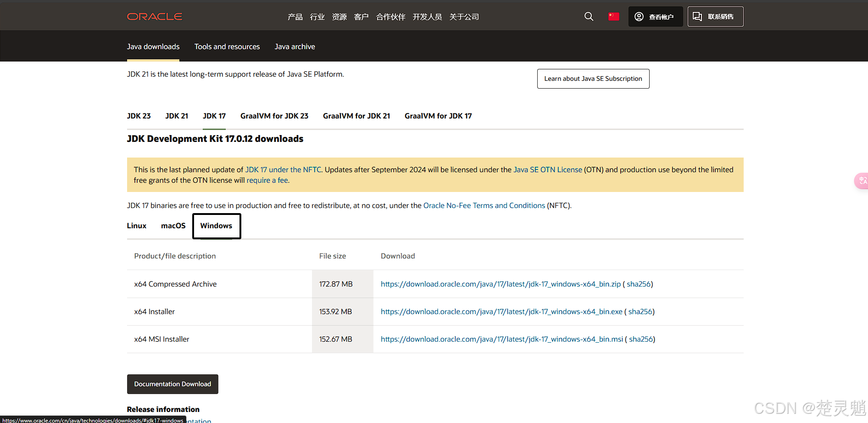This screenshot has height=423, width=868.
Task: Click the x64 Installer row label
Action: click(x=155, y=312)
